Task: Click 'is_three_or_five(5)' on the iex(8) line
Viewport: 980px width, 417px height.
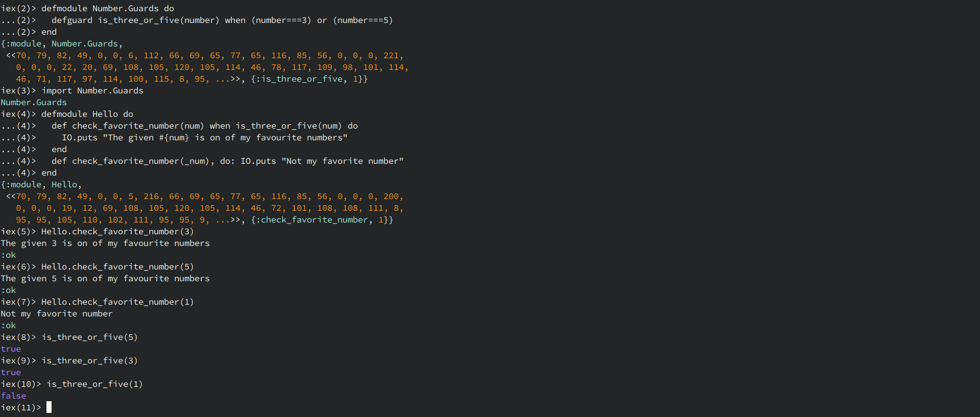Action: [x=90, y=337]
